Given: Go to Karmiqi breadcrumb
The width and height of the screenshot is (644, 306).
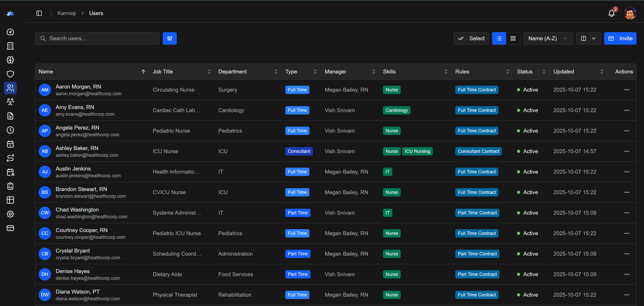Looking at the screenshot, I should (x=67, y=13).
